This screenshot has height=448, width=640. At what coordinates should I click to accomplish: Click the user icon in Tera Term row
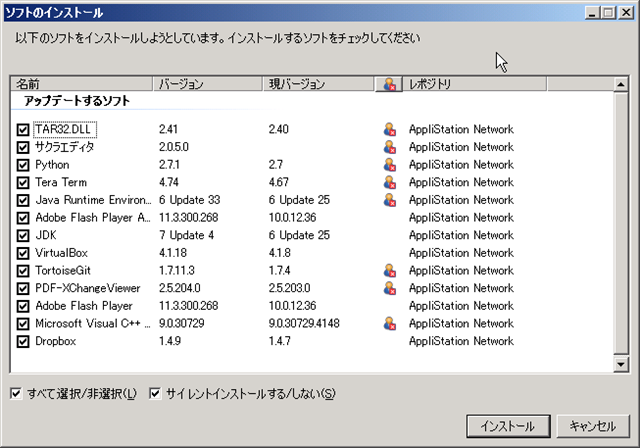389,182
